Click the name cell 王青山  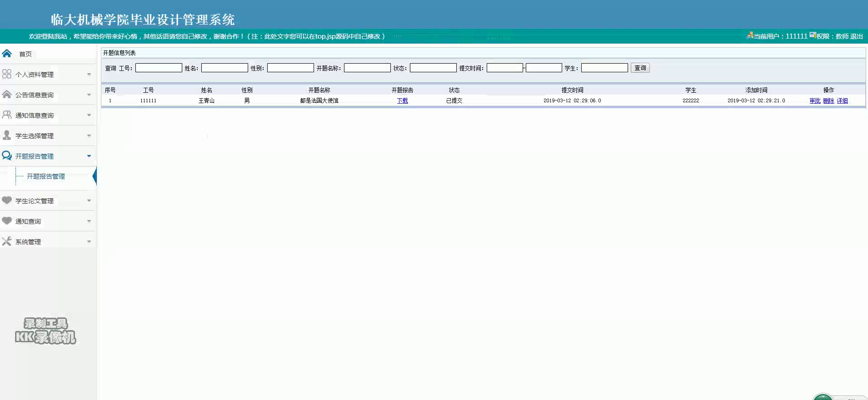coord(206,100)
